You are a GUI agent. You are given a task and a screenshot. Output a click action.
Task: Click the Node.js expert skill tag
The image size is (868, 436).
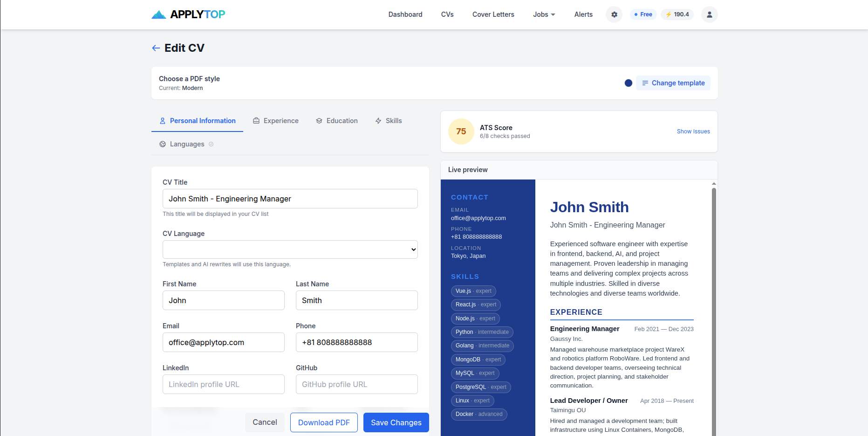[475, 318]
